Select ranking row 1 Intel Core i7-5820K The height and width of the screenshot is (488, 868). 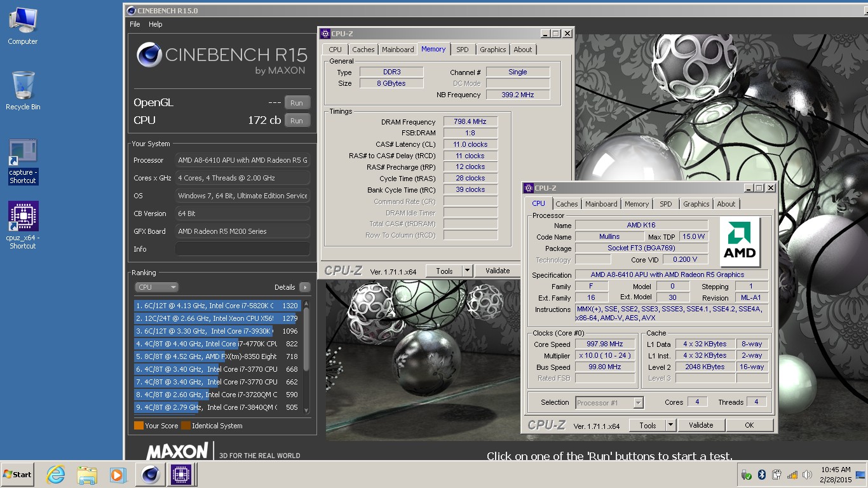pyautogui.click(x=218, y=306)
